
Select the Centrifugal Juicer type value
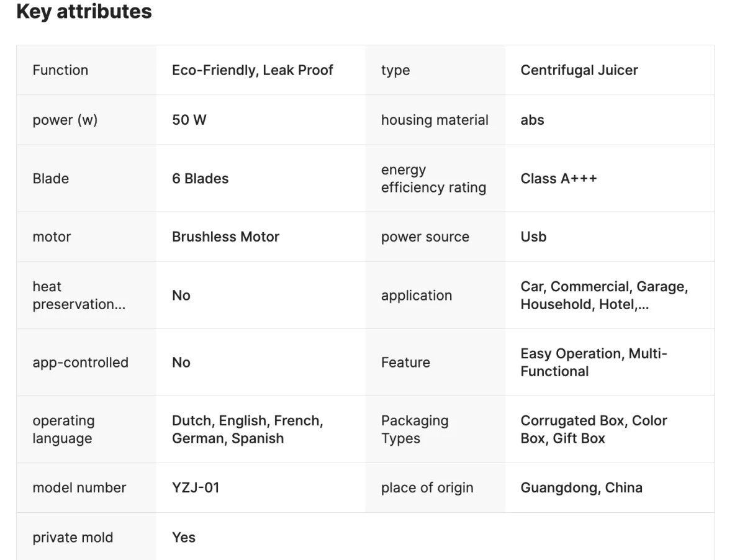coord(579,70)
